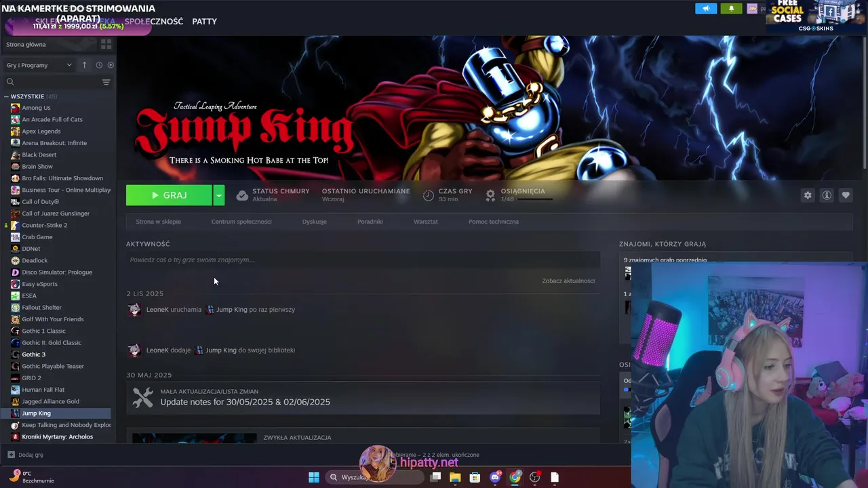Click the Crab Game icon

coord(15,237)
